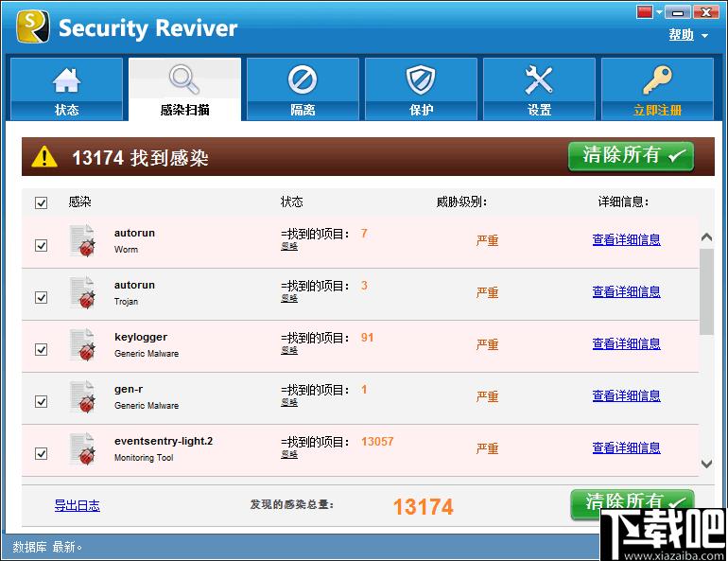The width and height of the screenshot is (728, 561).
Task: Click ignore link under autorun Worm
Action: pyautogui.click(x=289, y=246)
